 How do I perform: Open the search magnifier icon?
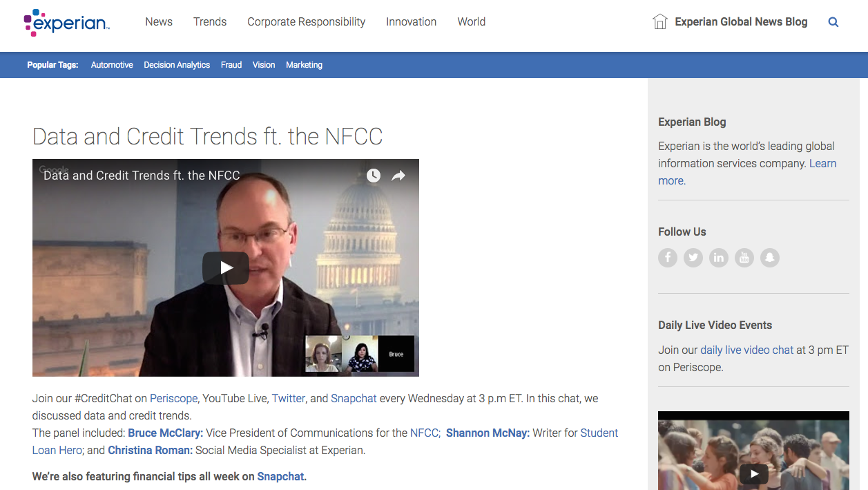pos(833,22)
